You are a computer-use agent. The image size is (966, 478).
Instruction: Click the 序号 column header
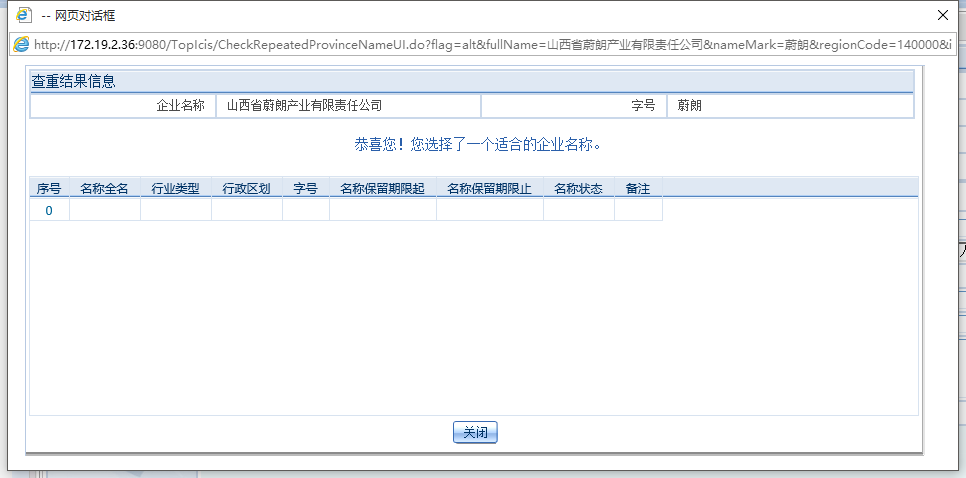point(49,188)
